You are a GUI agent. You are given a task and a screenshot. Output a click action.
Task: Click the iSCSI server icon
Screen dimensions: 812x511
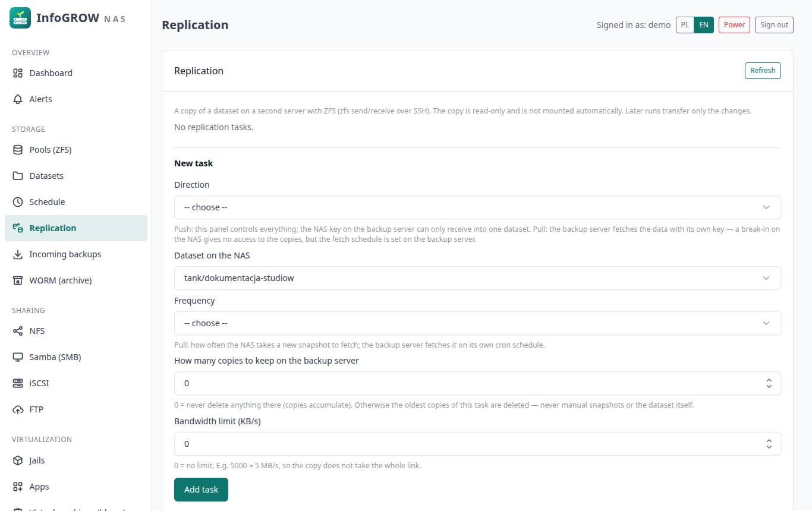(18, 383)
